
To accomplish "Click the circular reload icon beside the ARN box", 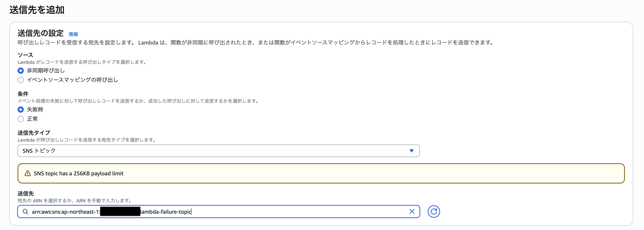I will 434,211.
